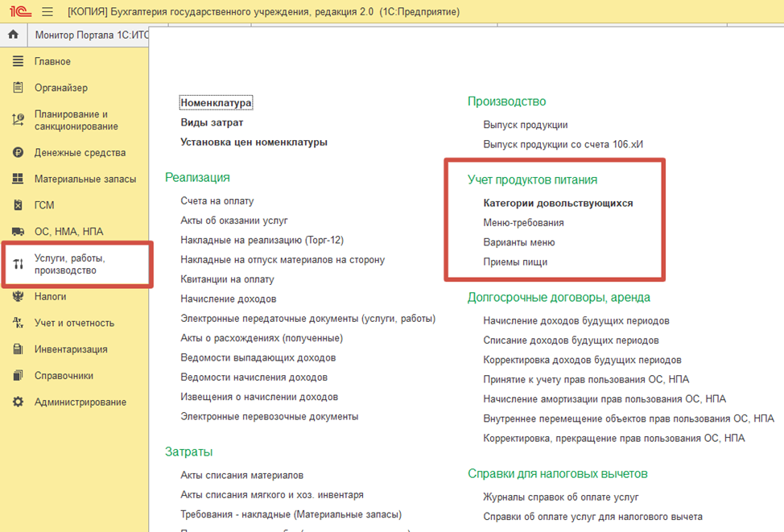Click the Администрирование gear icon
The image size is (784, 532).
click(x=18, y=402)
